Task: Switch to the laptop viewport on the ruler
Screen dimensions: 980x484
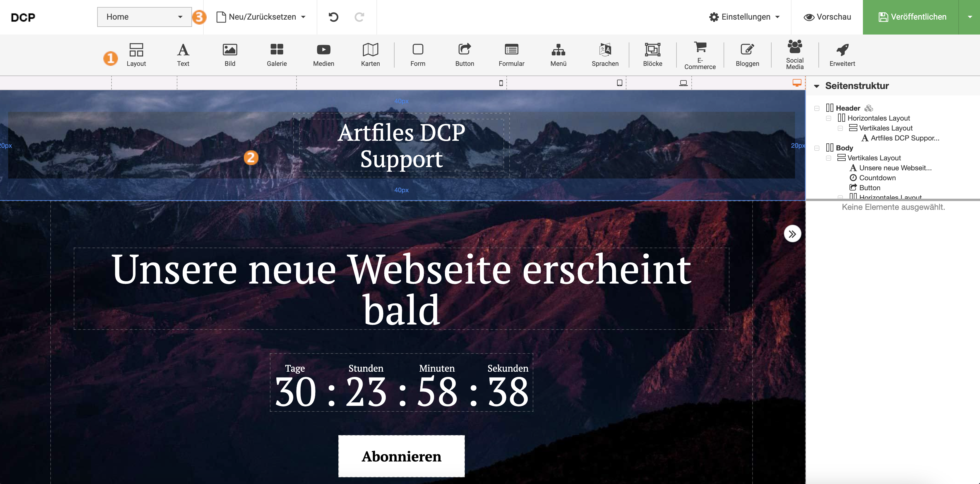Action: [683, 83]
